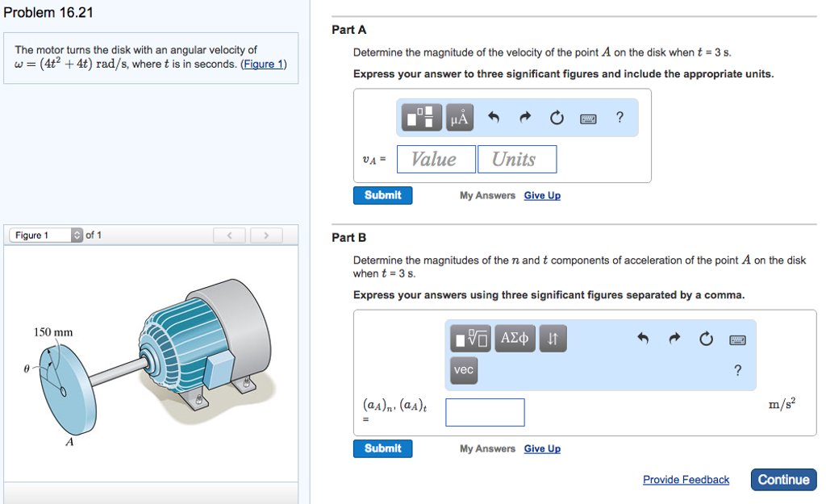Go to the next figure with right arrow
This screenshot has width=826, height=504.
(265, 235)
